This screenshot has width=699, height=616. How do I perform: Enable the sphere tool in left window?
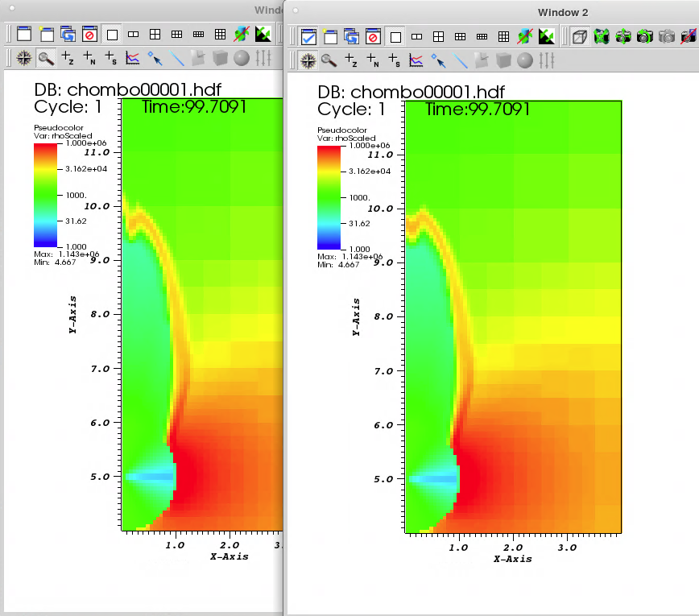tap(242, 58)
